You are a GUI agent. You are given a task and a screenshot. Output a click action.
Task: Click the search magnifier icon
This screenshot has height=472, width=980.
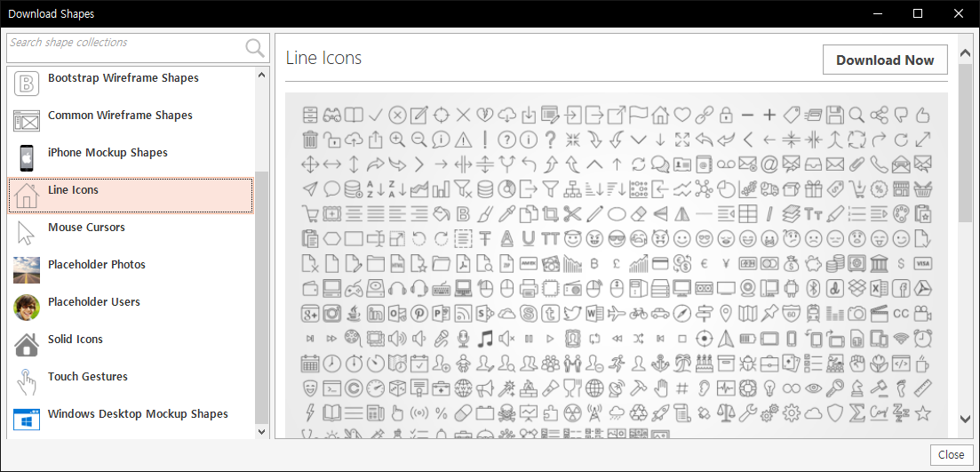[x=255, y=48]
